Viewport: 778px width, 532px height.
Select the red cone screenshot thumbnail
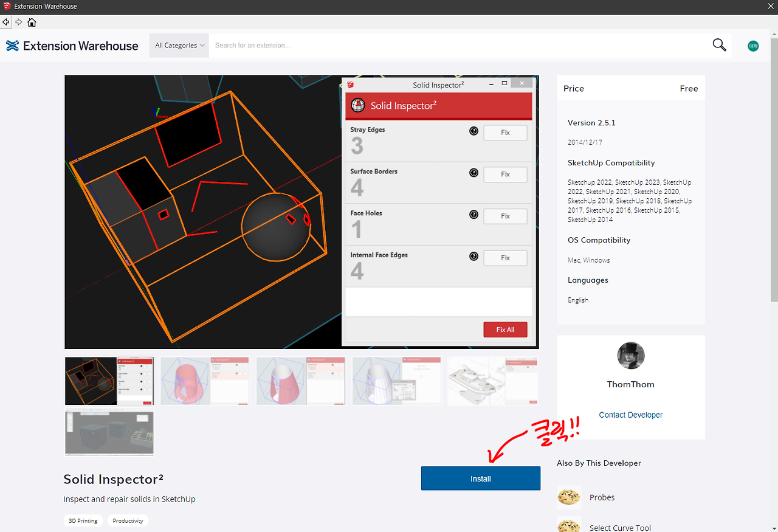205,381
